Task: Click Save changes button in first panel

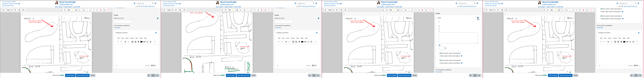Action: coord(70,75)
